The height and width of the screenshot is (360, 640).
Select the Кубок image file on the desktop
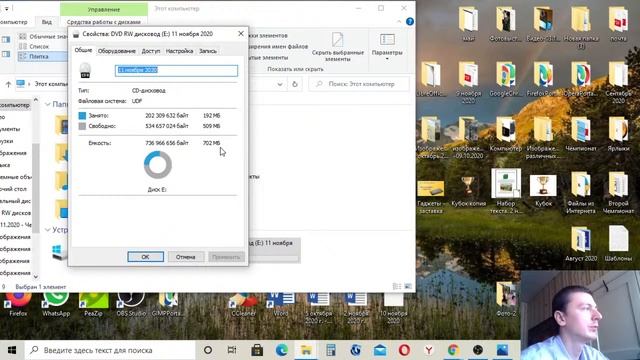click(543, 191)
